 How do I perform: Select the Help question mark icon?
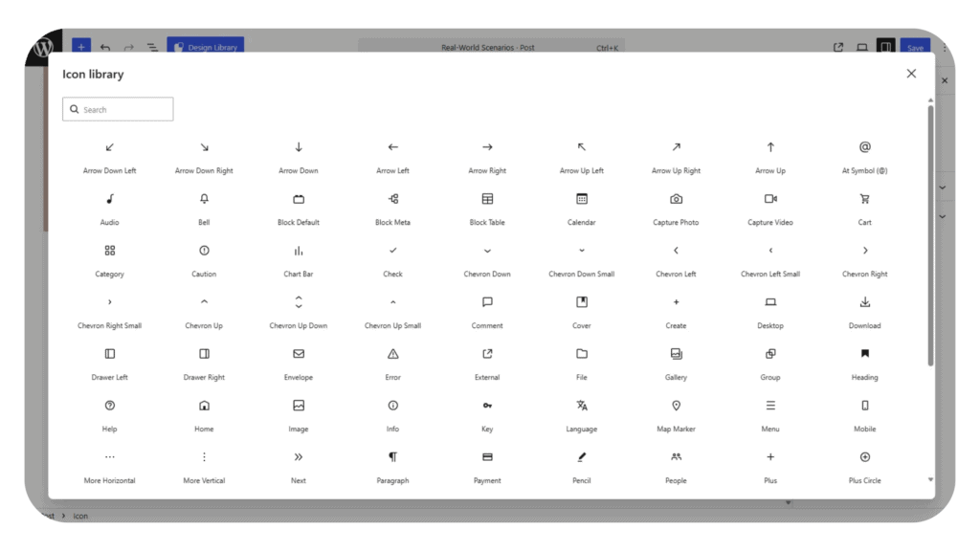(109, 406)
